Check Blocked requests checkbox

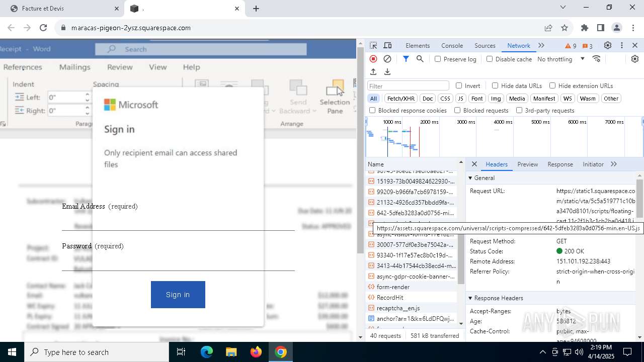pyautogui.click(x=457, y=110)
